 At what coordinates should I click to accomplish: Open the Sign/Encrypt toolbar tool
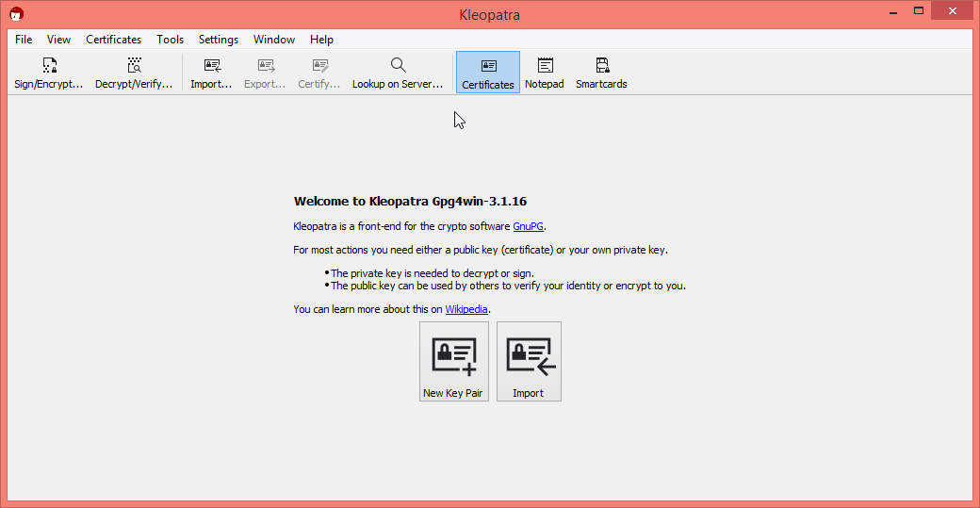tap(49, 73)
